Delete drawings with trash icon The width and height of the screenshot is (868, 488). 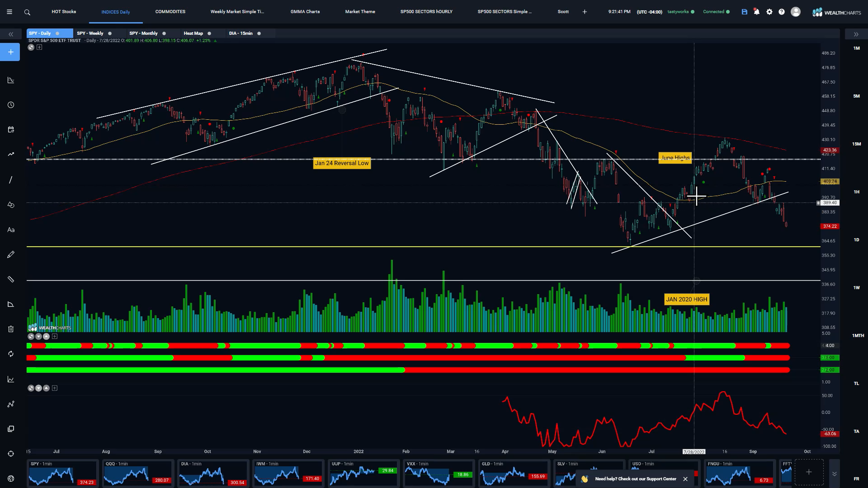(11, 329)
